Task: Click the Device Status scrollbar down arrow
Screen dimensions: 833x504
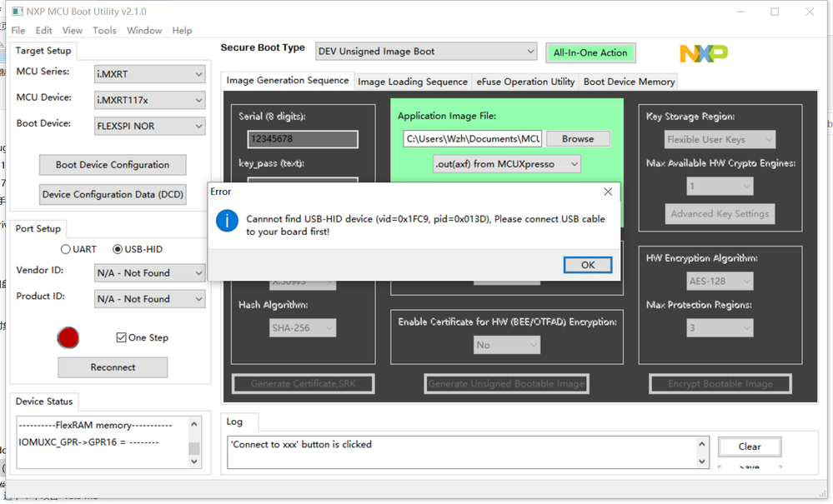Action: (x=194, y=462)
